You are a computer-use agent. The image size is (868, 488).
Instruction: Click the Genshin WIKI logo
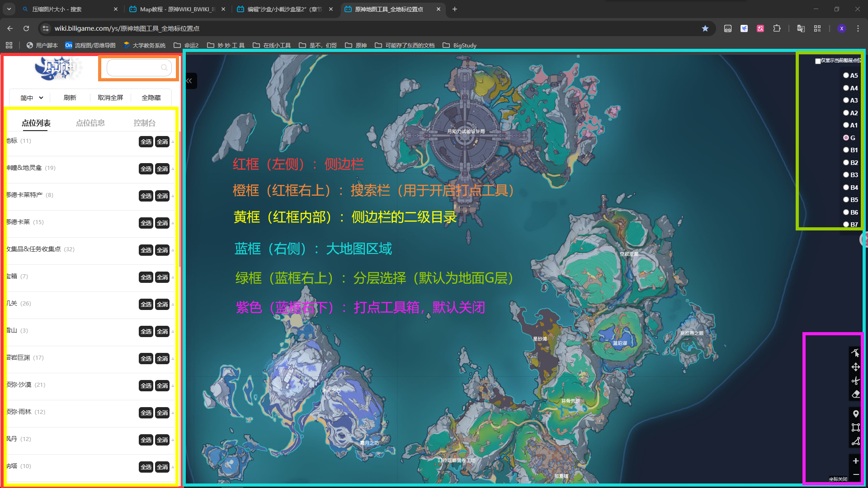pos(58,68)
